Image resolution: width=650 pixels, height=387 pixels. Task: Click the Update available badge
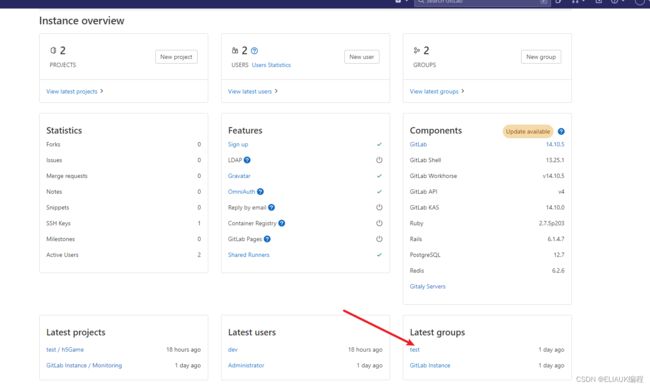pos(528,131)
